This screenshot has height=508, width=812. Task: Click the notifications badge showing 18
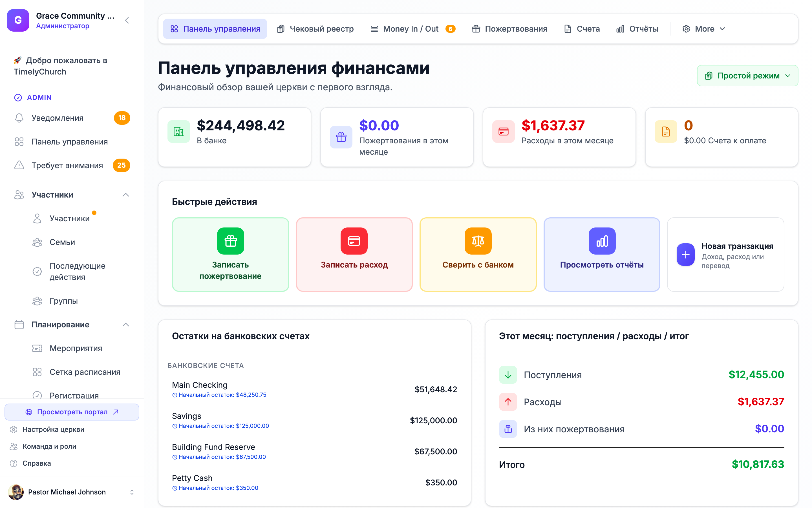coord(122,118)
